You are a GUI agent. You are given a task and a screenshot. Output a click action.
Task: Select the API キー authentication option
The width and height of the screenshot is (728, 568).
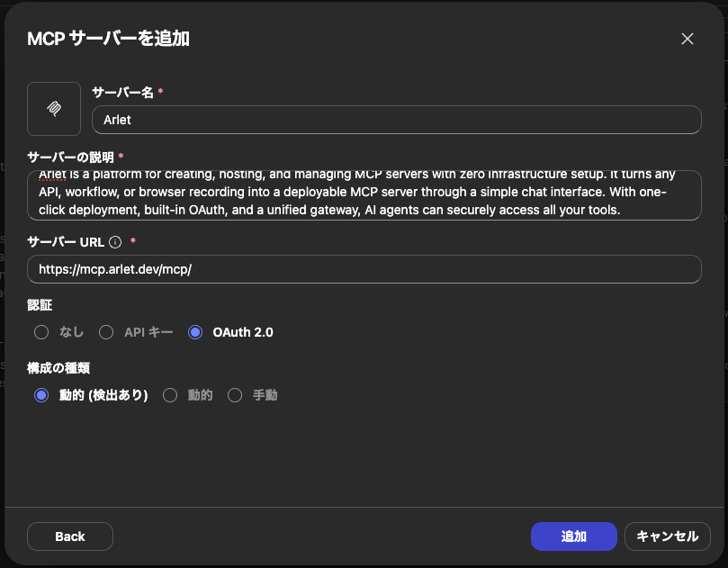click(x=106, y=332)
